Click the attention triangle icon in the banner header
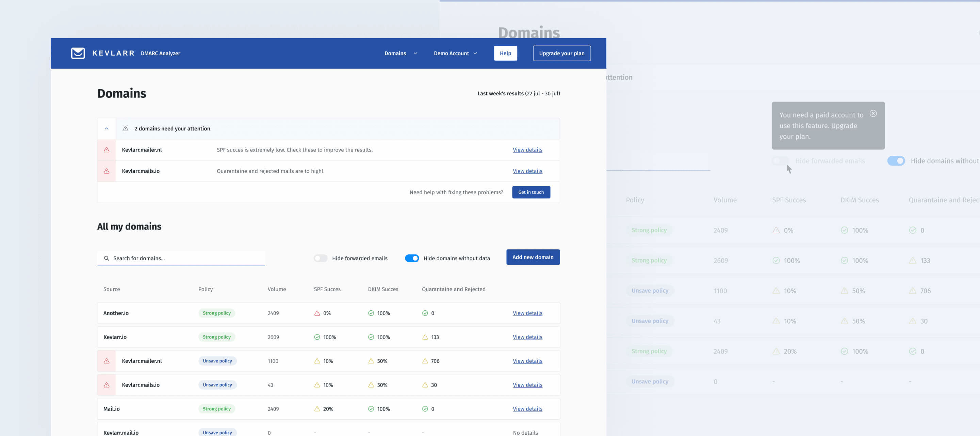This screenshot has width=980, height=436. [x=125, y=129]
